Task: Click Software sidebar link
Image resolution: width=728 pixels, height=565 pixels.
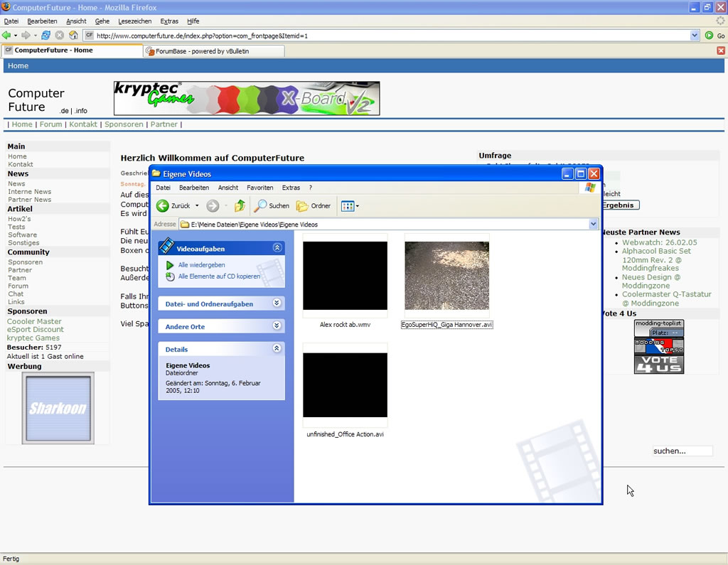Action: coord(22,235)
